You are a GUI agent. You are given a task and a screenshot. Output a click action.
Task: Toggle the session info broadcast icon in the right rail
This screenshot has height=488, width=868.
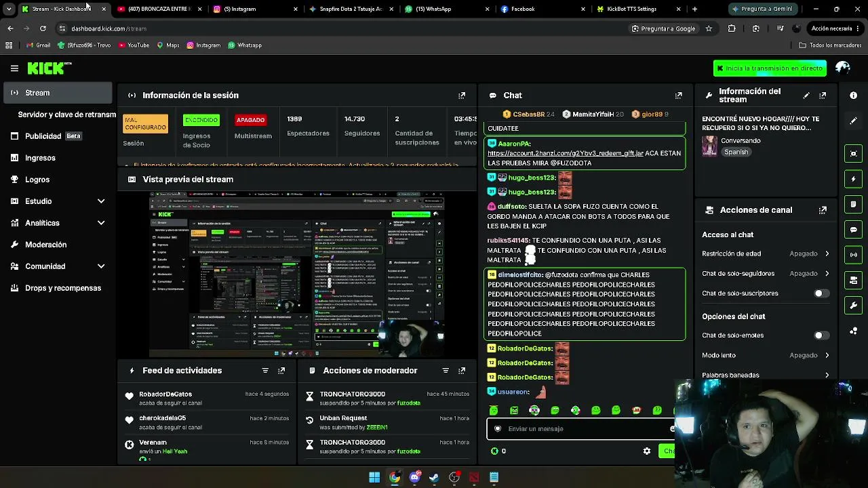[853, 255]
